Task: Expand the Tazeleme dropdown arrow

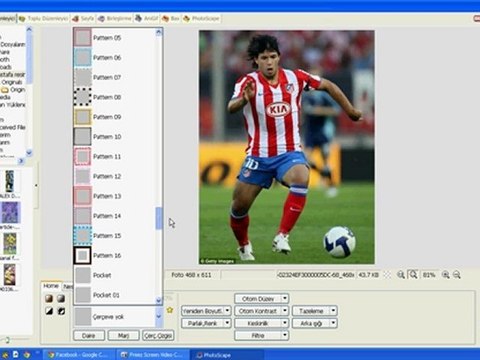Action: click(333, 311)
